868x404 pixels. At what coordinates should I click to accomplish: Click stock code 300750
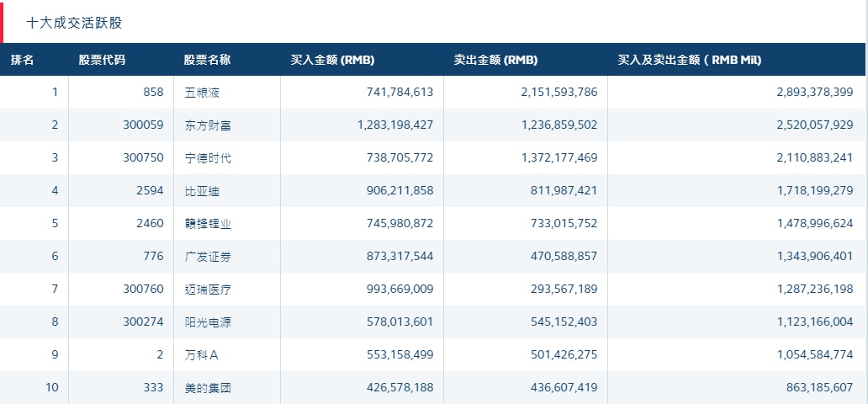point(143,157)
